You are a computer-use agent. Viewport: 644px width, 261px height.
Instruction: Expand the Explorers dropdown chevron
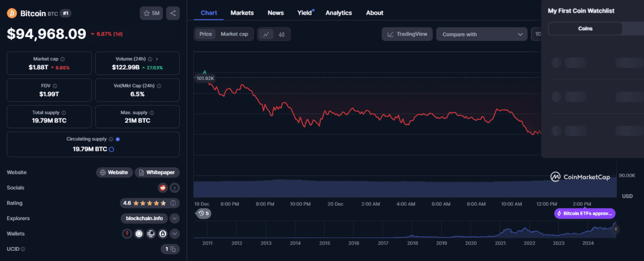(174, 219)
